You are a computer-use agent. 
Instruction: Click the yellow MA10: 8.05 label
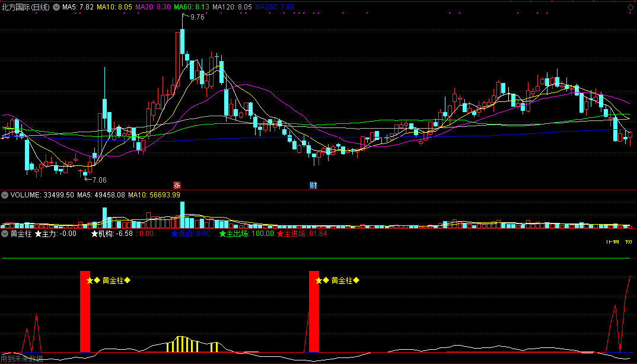114,7
